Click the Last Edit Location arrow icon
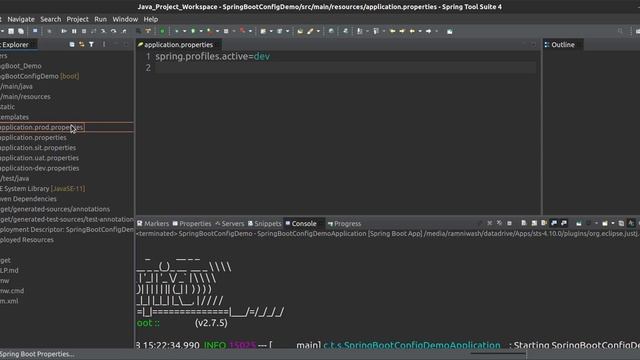 pos(392,31)
